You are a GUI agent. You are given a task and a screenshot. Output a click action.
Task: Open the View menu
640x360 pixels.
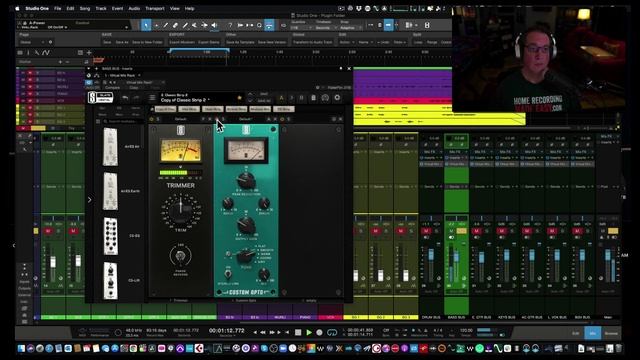174,8
